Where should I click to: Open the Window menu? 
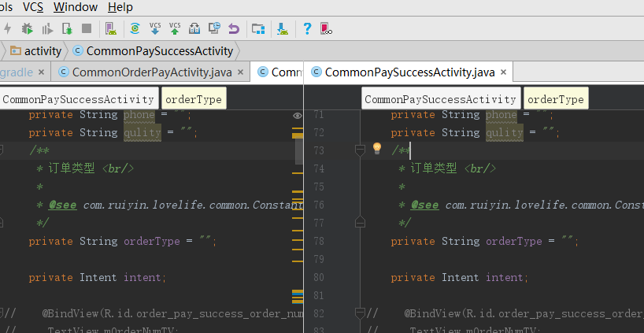[x=76, y=7]
